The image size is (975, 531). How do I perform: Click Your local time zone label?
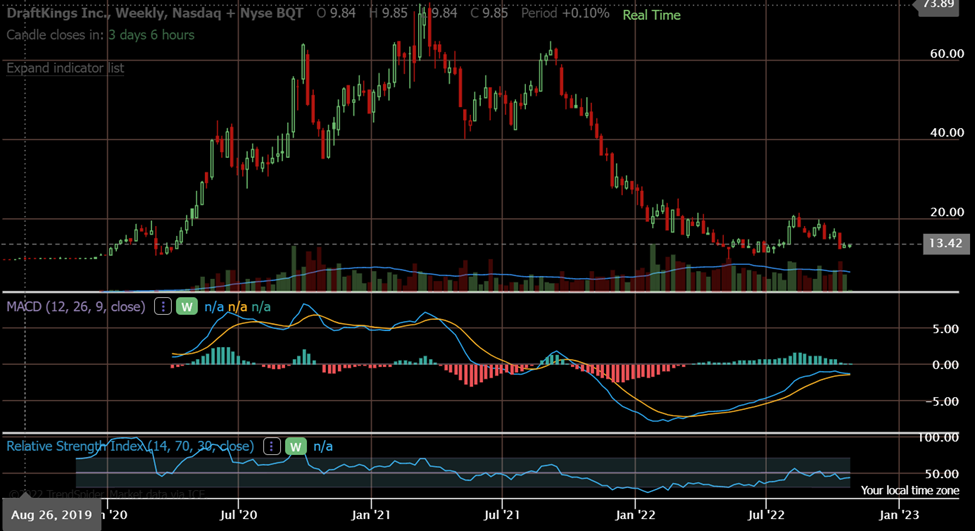(910, 491)
